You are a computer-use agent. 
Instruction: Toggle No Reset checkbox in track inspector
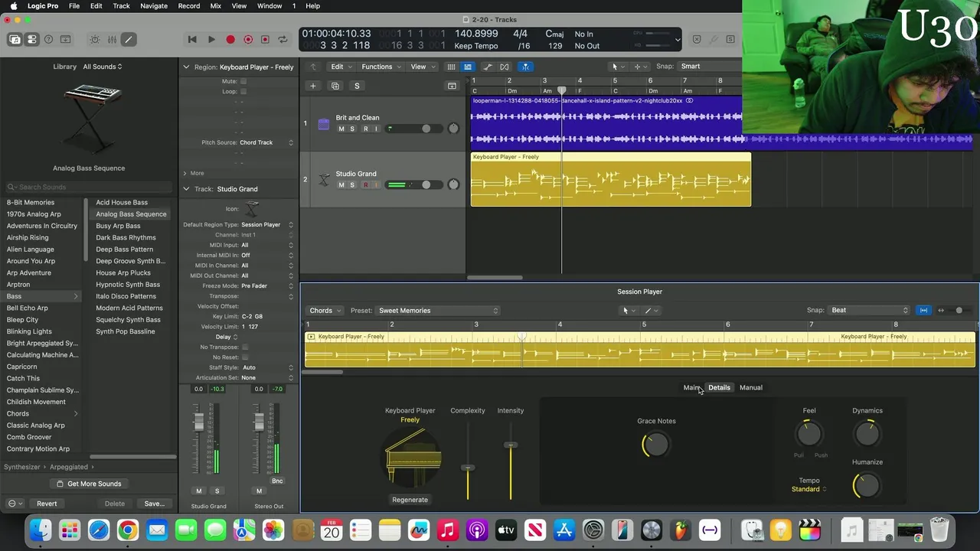pos(244,357)
